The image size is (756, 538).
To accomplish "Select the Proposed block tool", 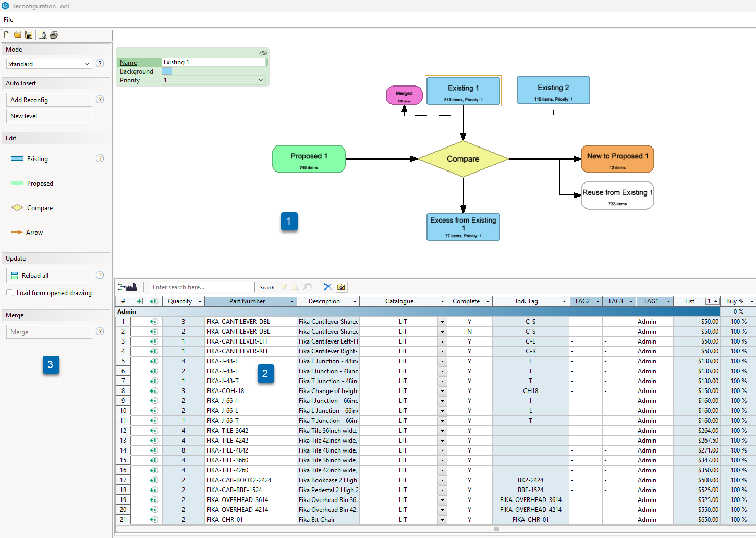I will pyautogui.click(x=32, y=184).
